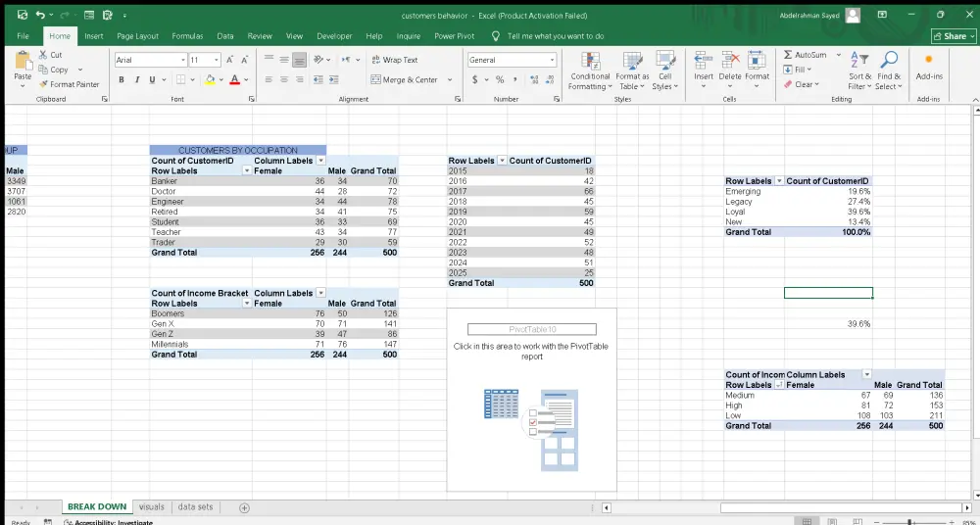Click the Comma Style icon
Image resolution: width=980 pixels, height=525 pixels.
(x=515, y=80)
